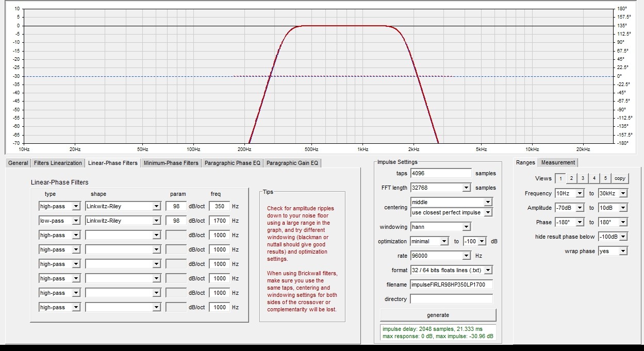Viewport: 644px width, 351px height.
Task: Click the generate button
Action: [x=438, y=315]
